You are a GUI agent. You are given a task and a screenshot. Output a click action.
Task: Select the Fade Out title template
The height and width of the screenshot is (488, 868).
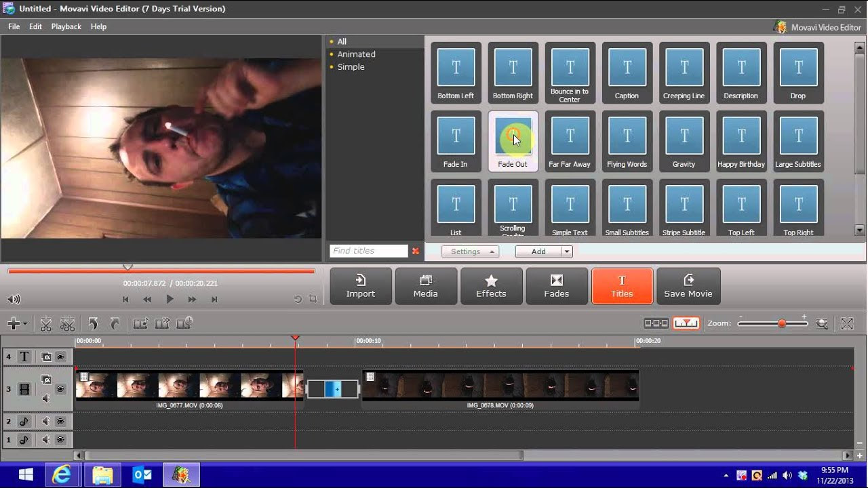513,140
